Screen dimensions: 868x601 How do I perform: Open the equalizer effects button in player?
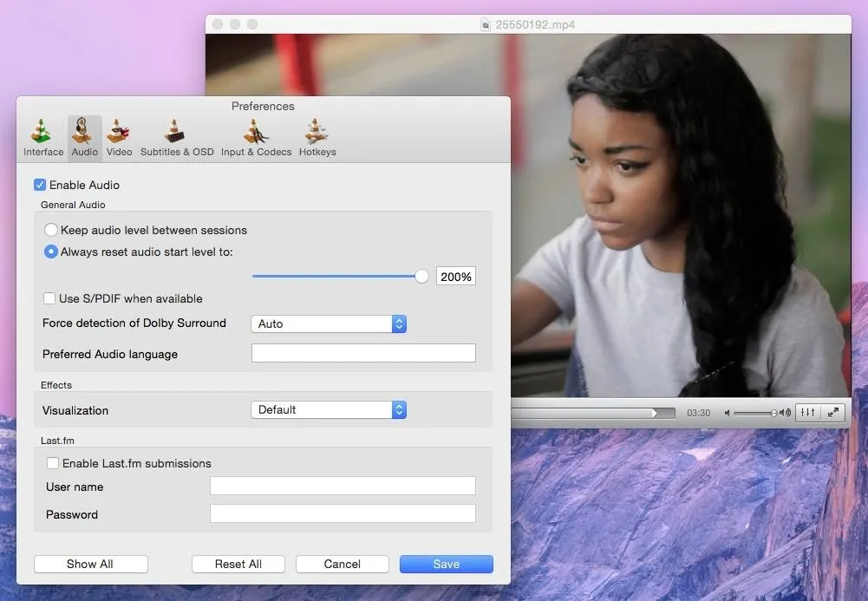(807, 412)
